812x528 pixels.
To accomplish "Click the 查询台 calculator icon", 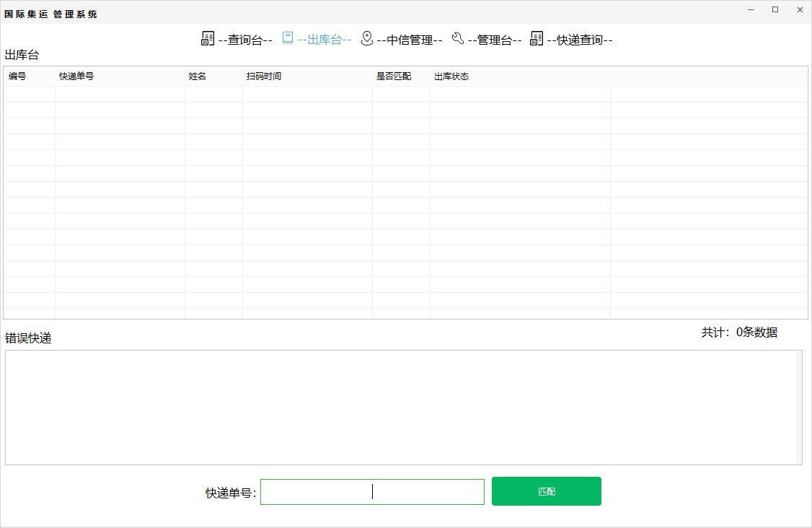I will 208,38.
